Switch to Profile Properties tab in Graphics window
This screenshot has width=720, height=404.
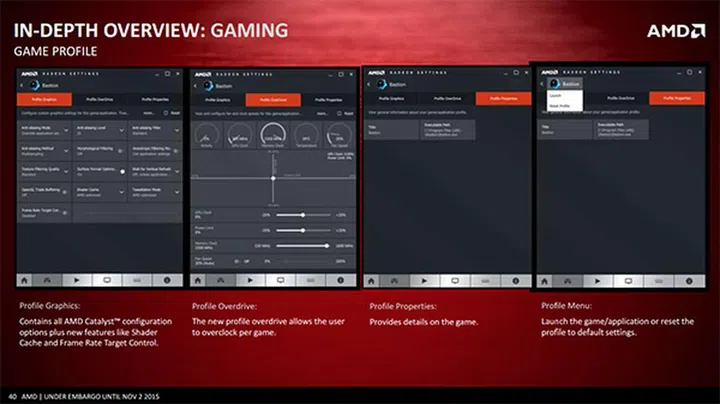(155, 99)
